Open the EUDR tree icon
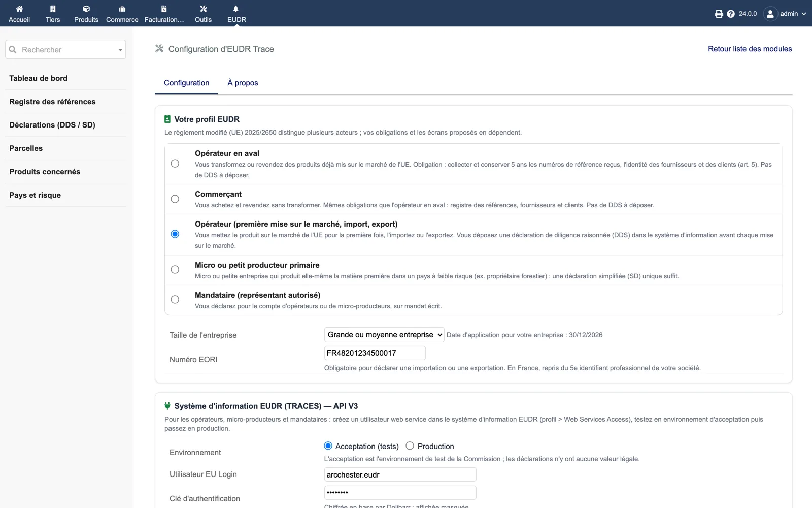Viewport: 812px width, 508px height. (236, 9)
